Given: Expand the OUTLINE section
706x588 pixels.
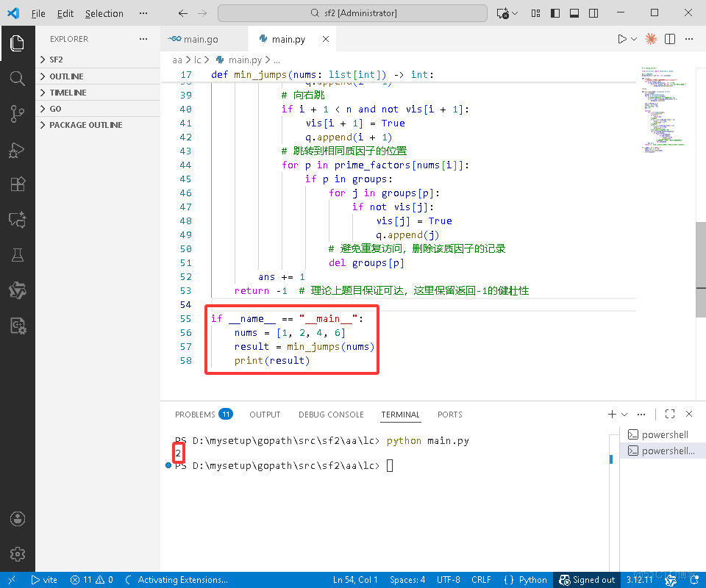Looking at the screenshot, I should click(98, 76).
